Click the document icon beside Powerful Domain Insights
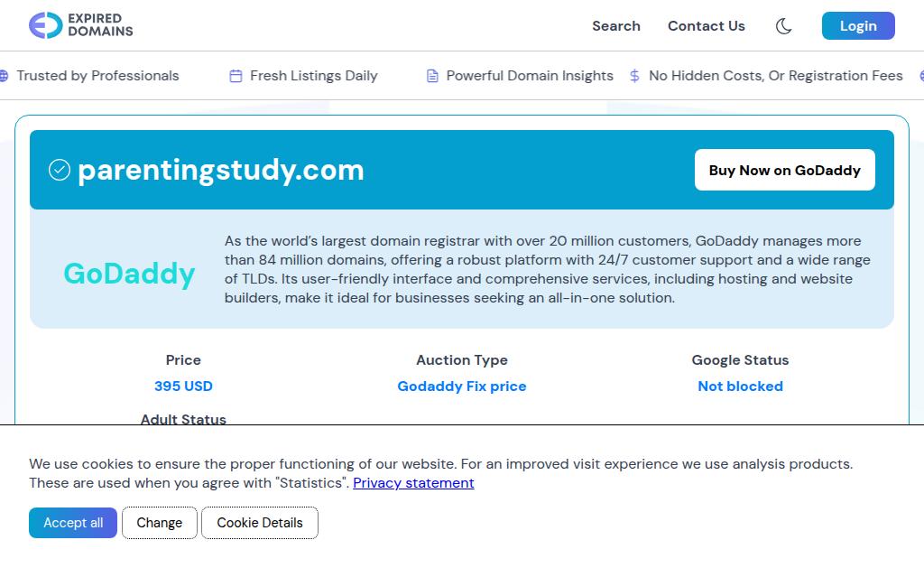Image resolution: width=924 pixels, height=568 pixels. (x=432, y=76)
